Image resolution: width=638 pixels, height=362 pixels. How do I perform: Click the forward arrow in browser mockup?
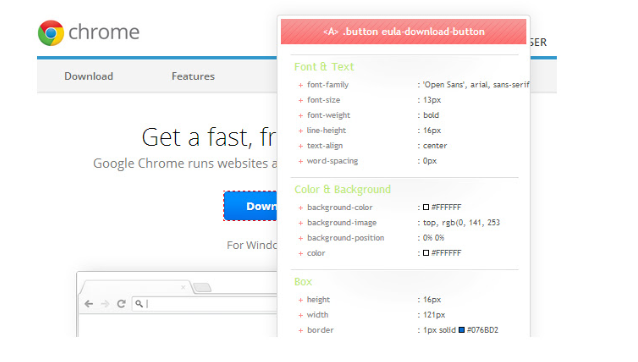[x=105, y=303]
